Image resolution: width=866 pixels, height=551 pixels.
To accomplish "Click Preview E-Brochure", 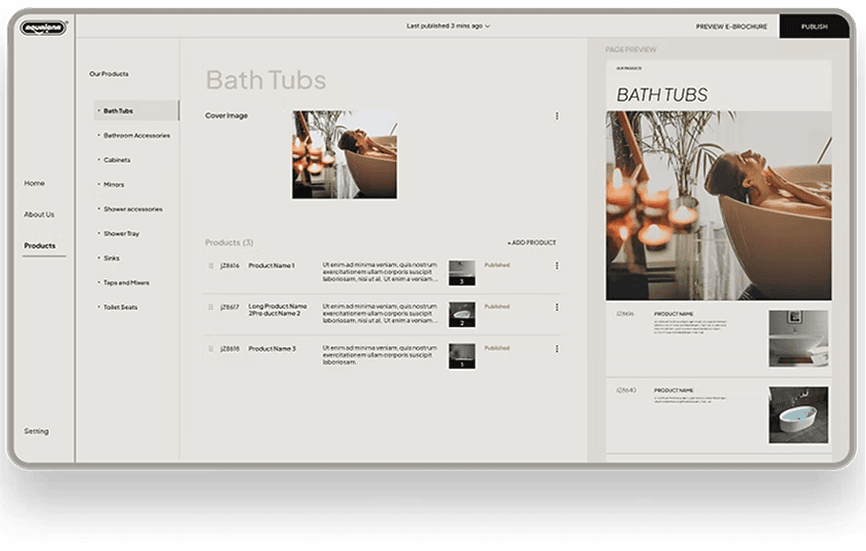I will click(730, 27).
